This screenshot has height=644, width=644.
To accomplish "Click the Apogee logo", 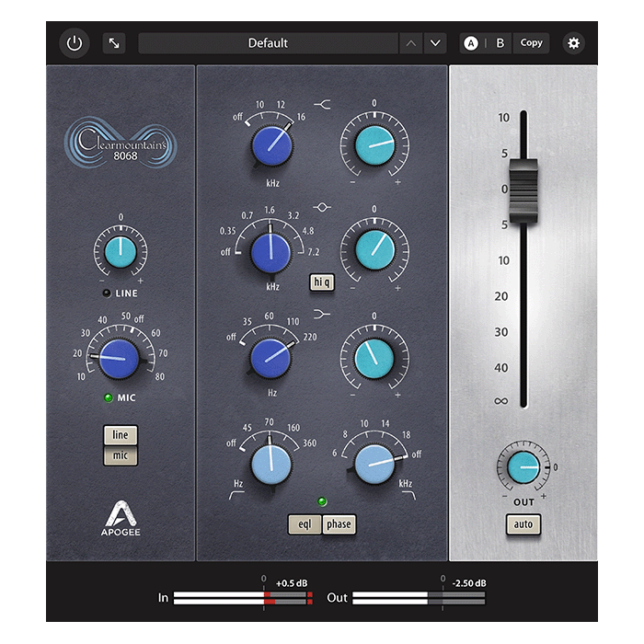I will click(121, 521).
